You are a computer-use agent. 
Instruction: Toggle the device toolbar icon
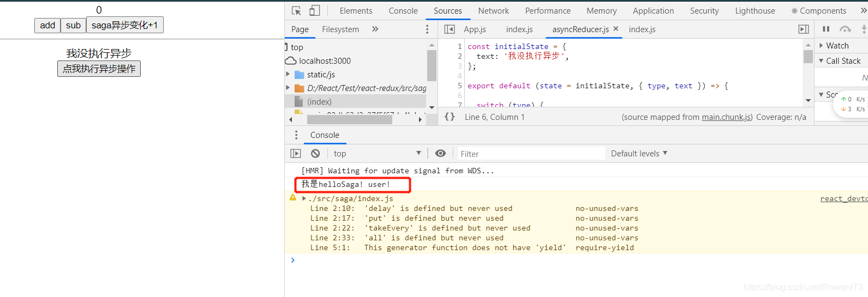315,10
